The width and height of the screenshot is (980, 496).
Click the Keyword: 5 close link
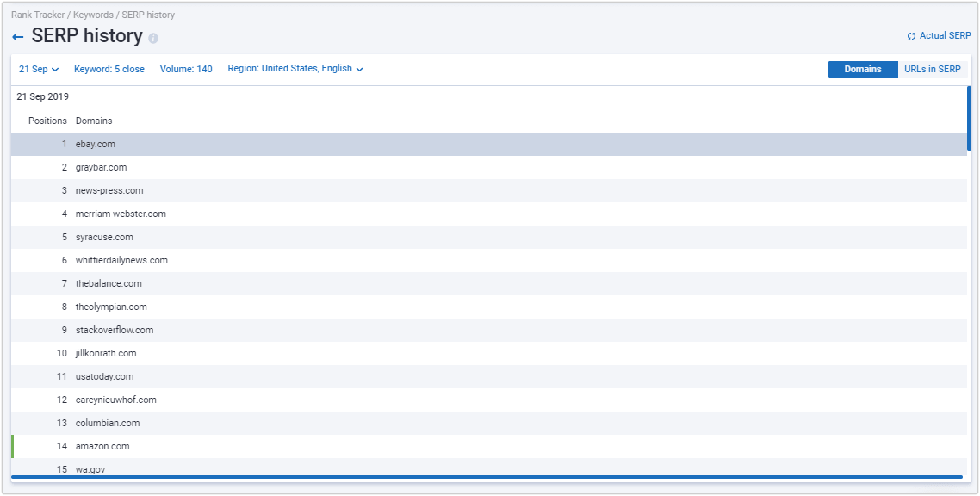[109, 69]
